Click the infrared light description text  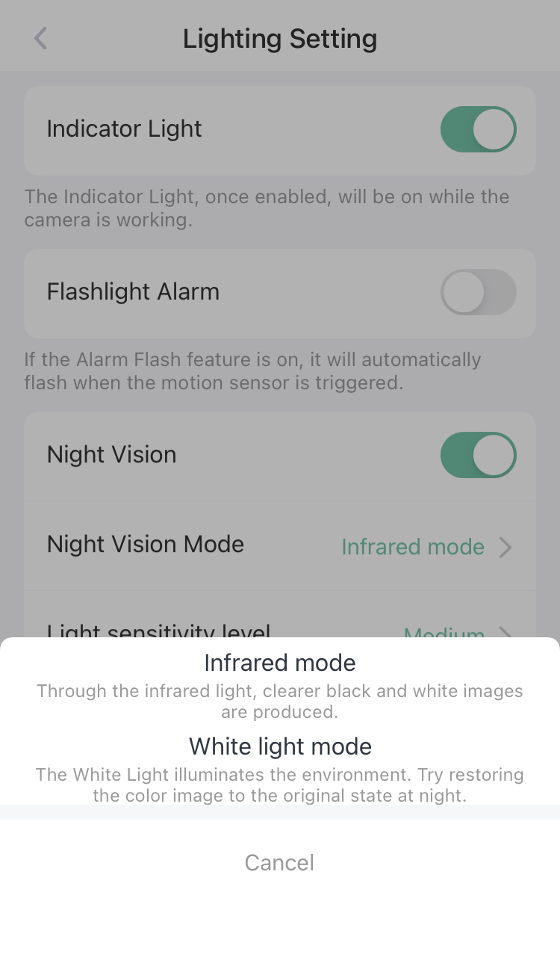(280, 702)
